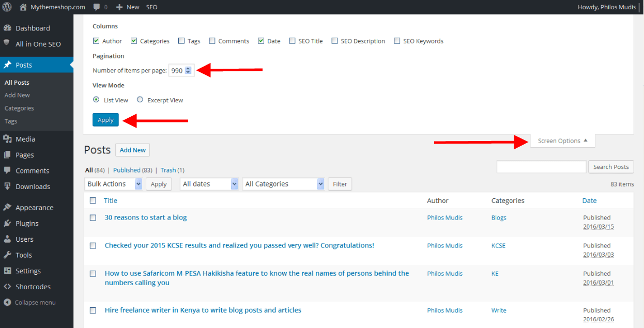Viewport: 644px width, 328px height.
Task: Open the Media menu icon
Action: [x=7, y=139]
